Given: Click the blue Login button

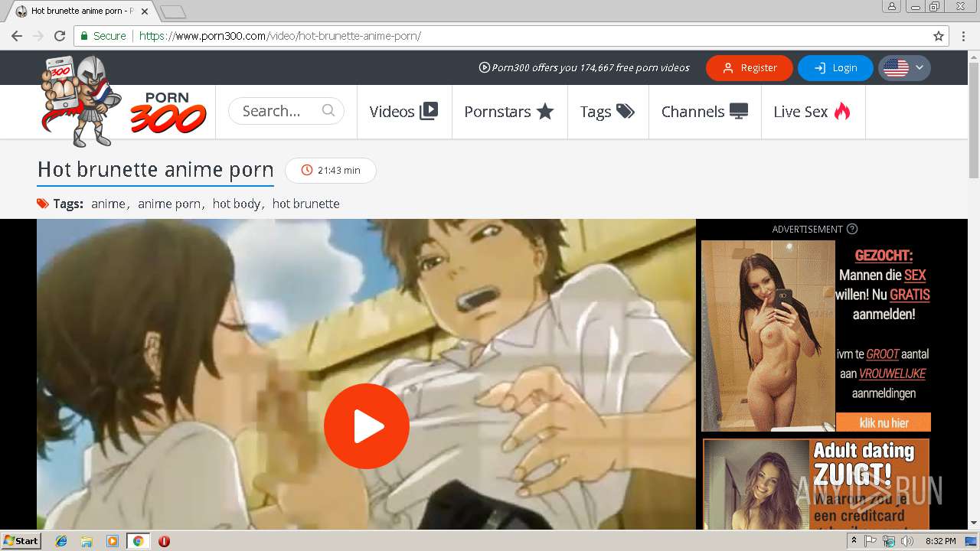Looking at the screenshot, I should [835, 68].
